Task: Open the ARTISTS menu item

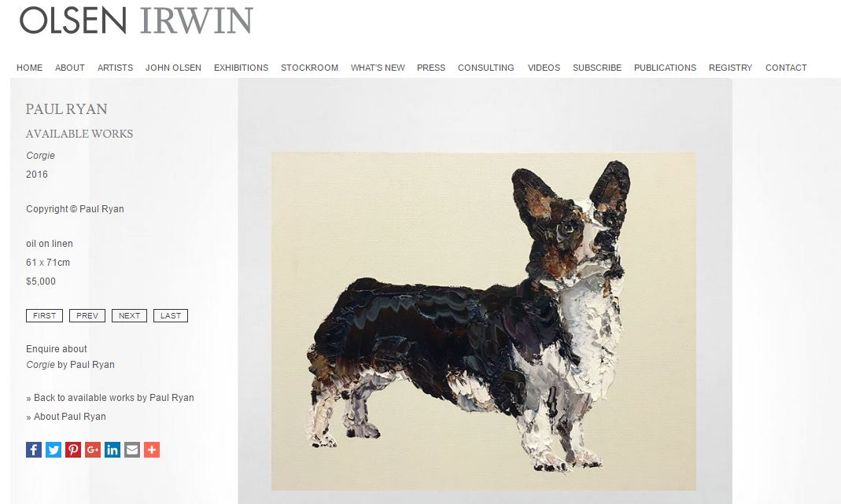Action: click(x=116, y=68)
